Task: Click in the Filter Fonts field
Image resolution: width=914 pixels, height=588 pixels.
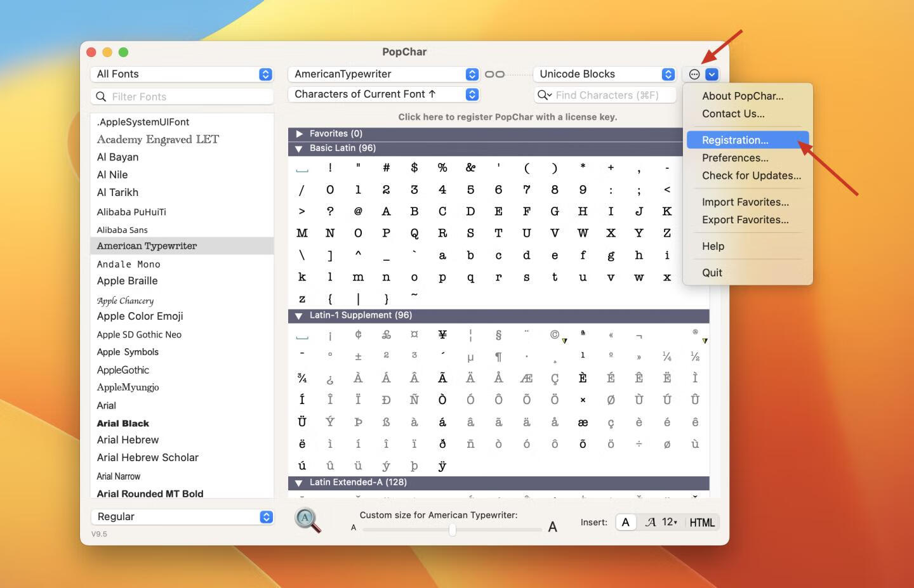Action: 182,96
